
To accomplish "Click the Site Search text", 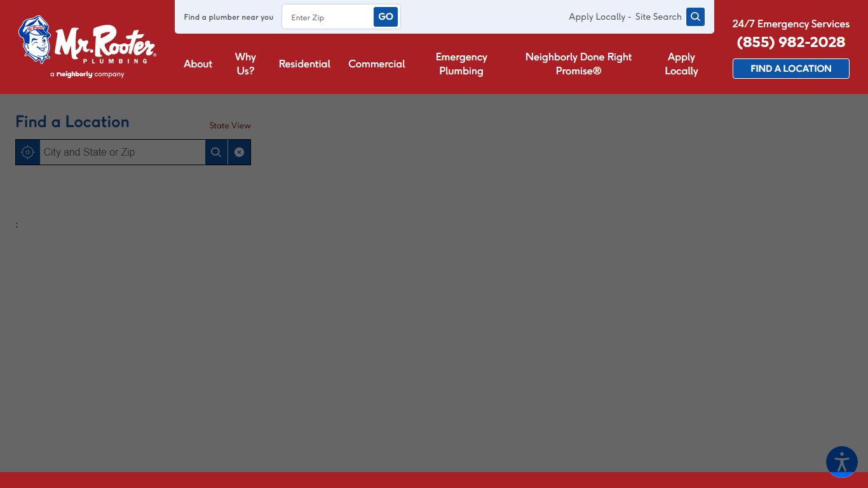I will click(658, 17).
